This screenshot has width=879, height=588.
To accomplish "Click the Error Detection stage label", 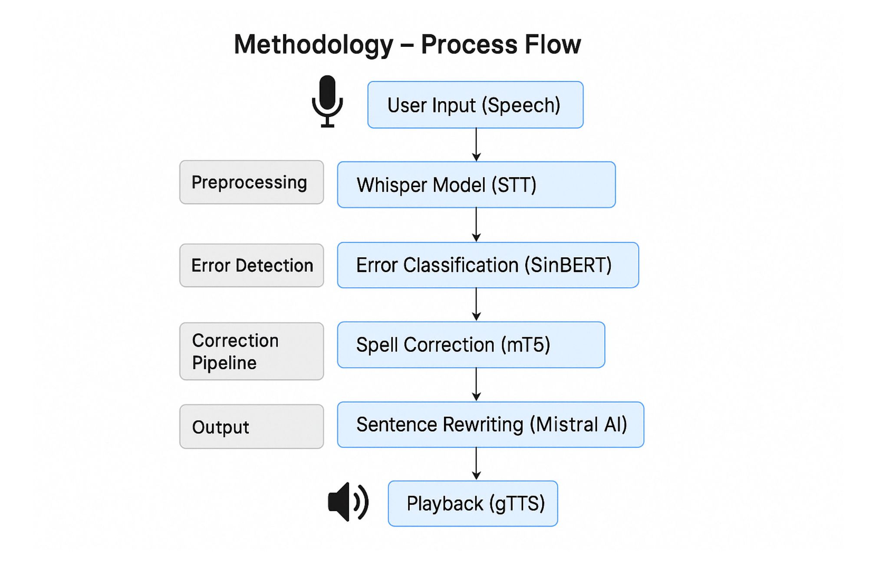I will (x=251, y=266).
